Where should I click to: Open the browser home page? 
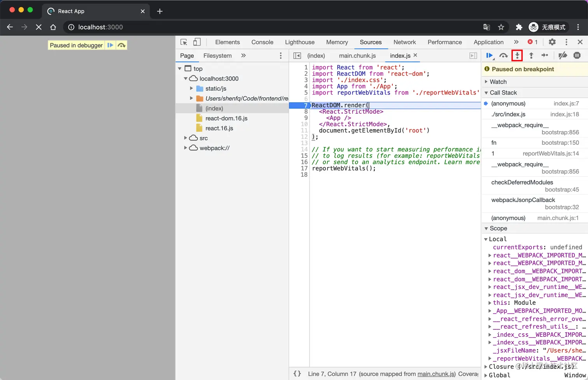point(53,27)
